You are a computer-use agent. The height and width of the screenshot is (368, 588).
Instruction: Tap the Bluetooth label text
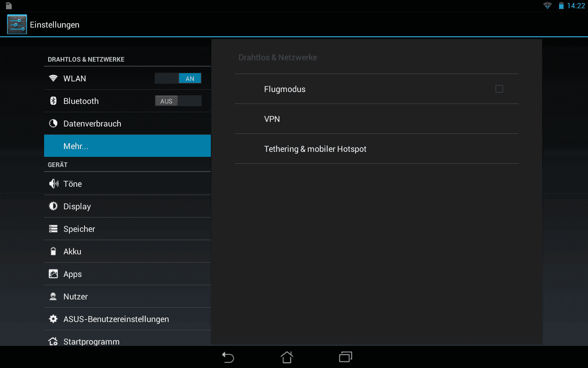click(81, 101)
